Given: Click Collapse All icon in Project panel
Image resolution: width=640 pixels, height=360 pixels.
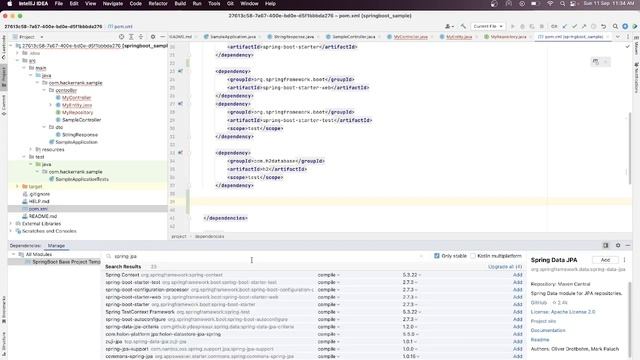Looking at the screenshot, I should [141, 37].
